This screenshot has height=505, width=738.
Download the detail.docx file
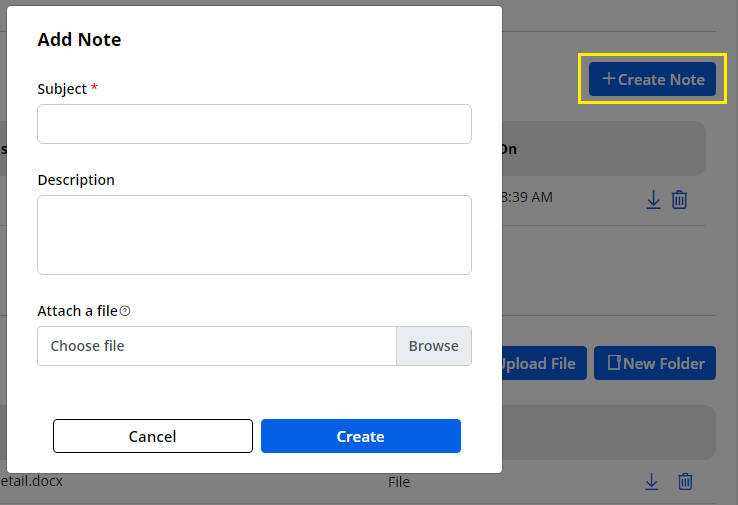651,482
